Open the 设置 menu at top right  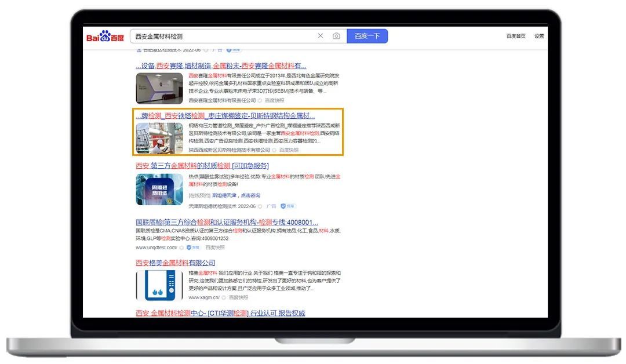click(539, 36)
